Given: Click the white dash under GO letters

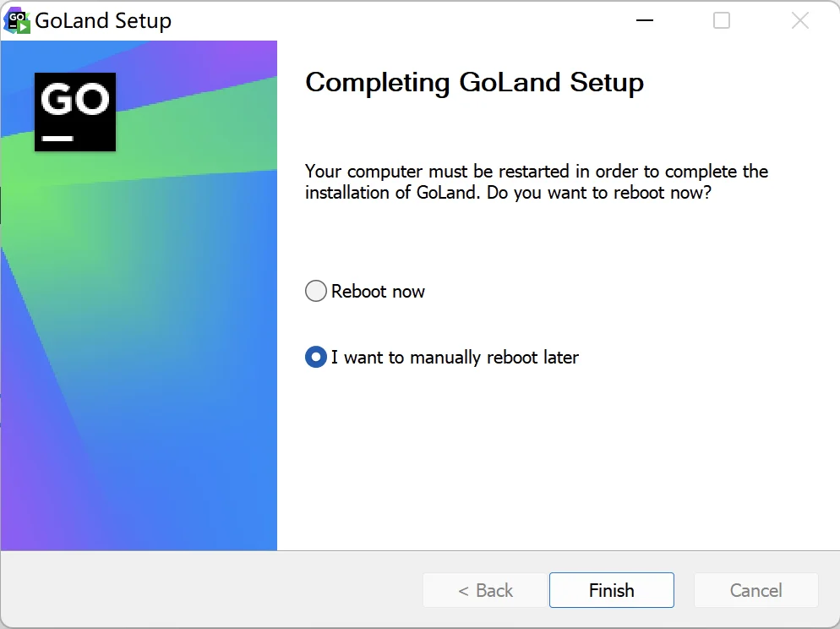Looking at the screenshot, I should pos(57,139).
